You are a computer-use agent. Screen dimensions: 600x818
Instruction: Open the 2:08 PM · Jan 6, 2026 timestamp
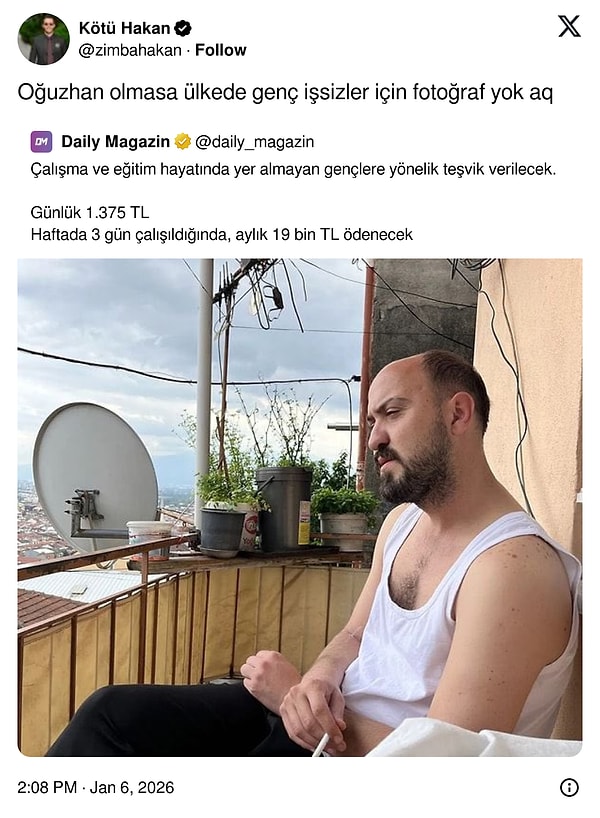point(95,787)
